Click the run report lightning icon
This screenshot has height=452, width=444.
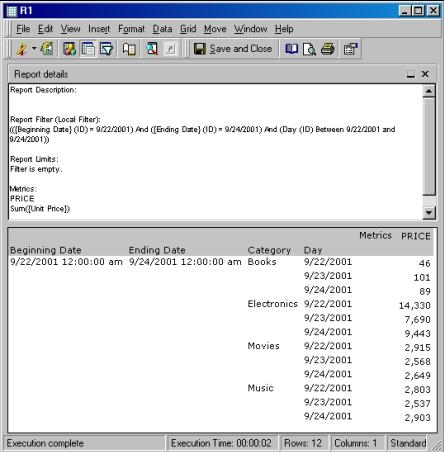tap(22, 49)
